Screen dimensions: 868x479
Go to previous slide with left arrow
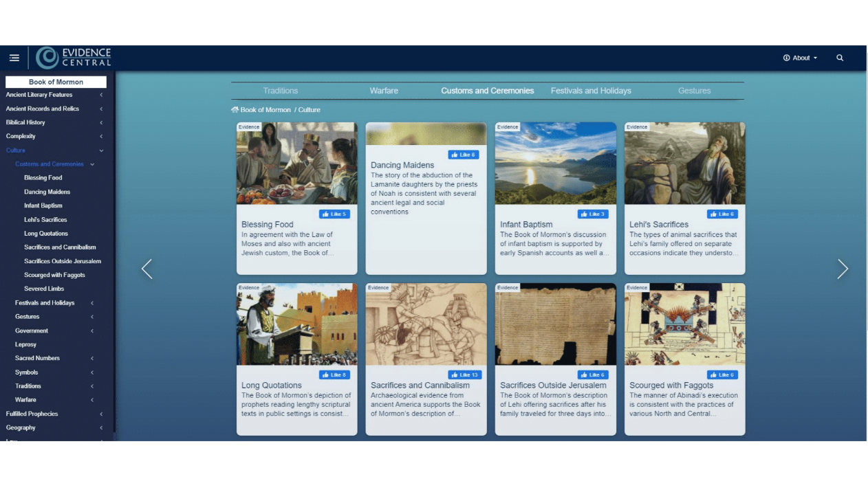pos(147,269)
